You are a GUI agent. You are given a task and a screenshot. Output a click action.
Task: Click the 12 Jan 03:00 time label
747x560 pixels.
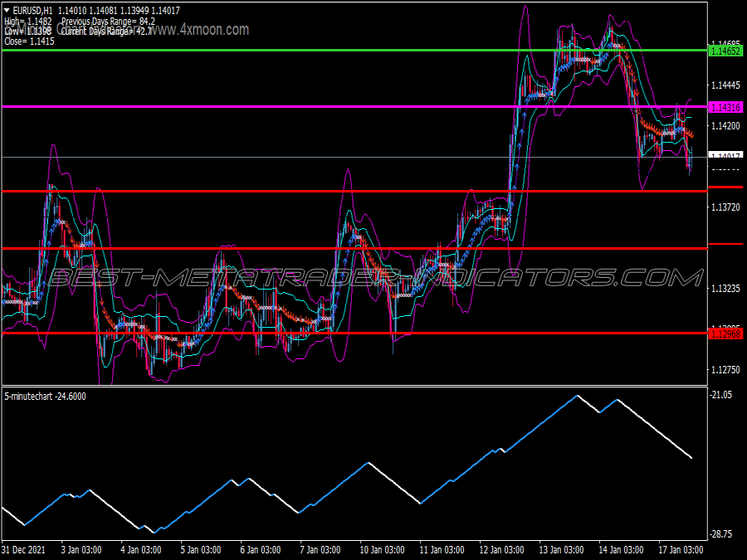501,549
